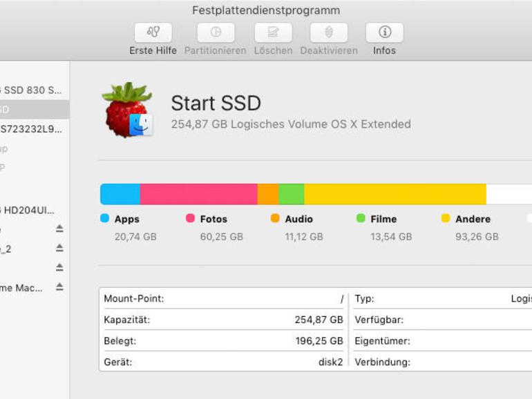Click the Festplattendienstprogramm window title
Viewport: 532px width, 399px height.
[266, 10]
